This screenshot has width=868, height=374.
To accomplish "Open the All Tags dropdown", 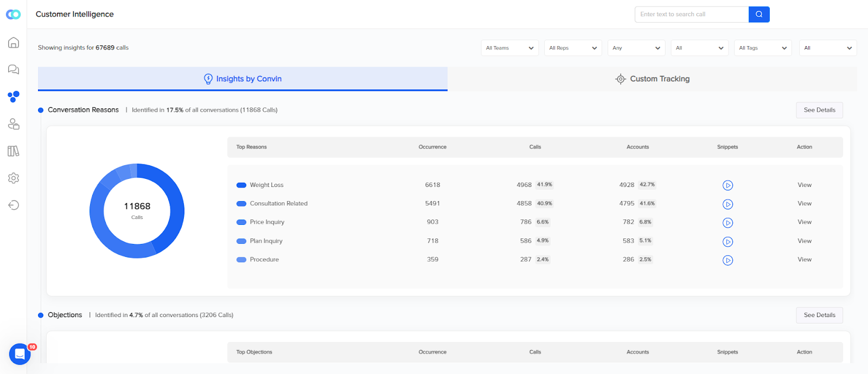I will [x=763, y=48].
